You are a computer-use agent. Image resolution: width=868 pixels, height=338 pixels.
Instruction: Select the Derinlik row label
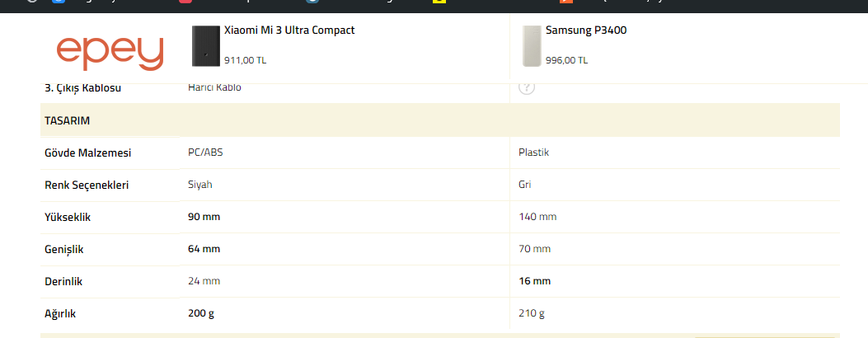coord(63,281)
